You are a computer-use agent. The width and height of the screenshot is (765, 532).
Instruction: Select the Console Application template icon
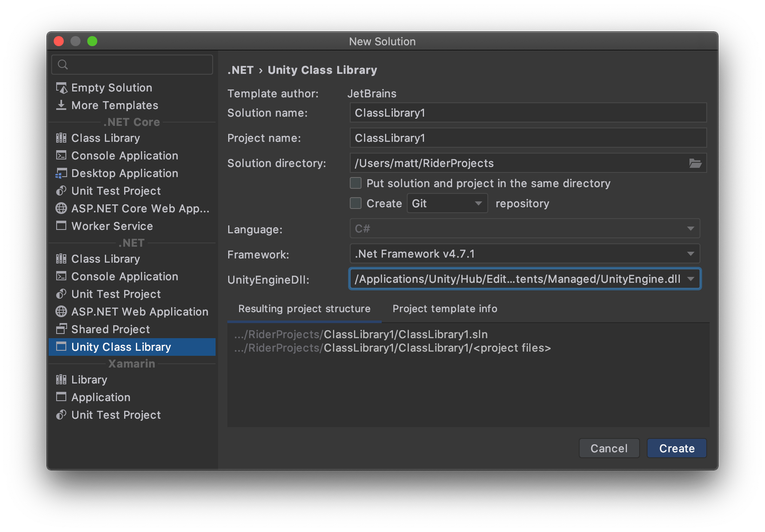pyautogui.click(x=62, y=155)
